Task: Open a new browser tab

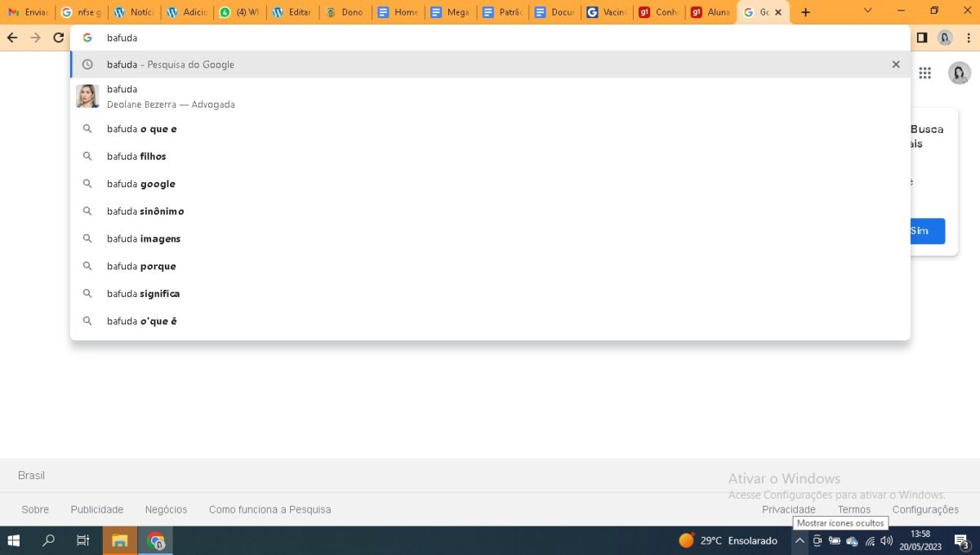Action: (806, 12)
